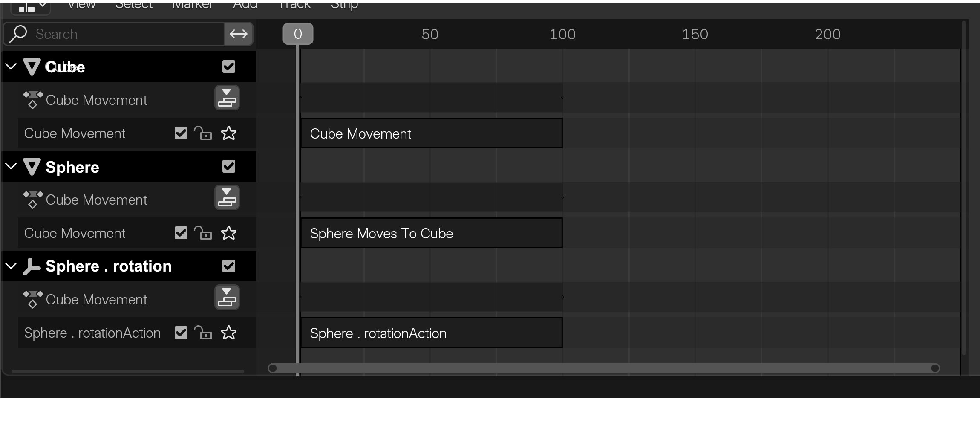Push down action under Sphere object

click(x=227, y=198)
